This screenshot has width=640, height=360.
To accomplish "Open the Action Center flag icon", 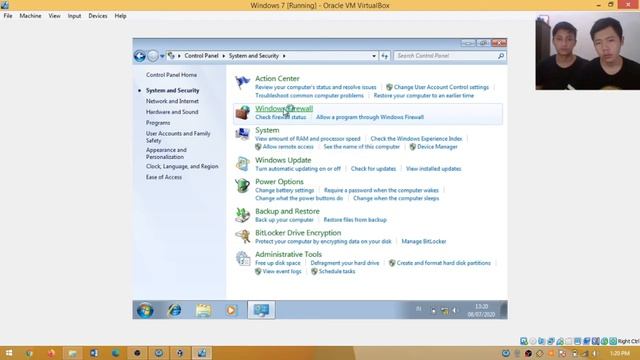I will click(x=242, y=82).
